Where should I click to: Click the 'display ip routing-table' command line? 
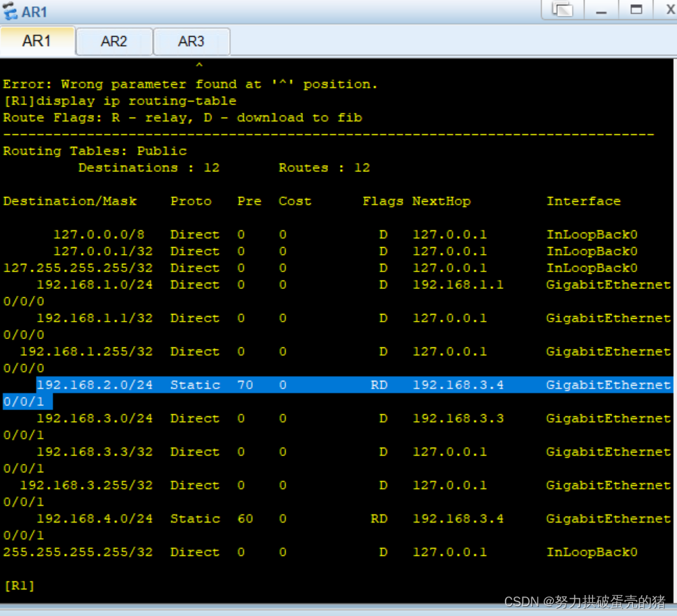tap(120, 101)
